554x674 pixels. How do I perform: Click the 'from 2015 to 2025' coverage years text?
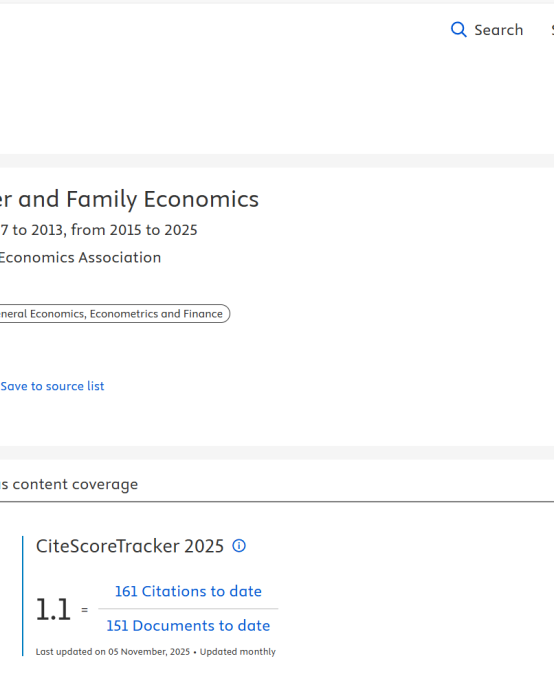[x=134, y=230]
